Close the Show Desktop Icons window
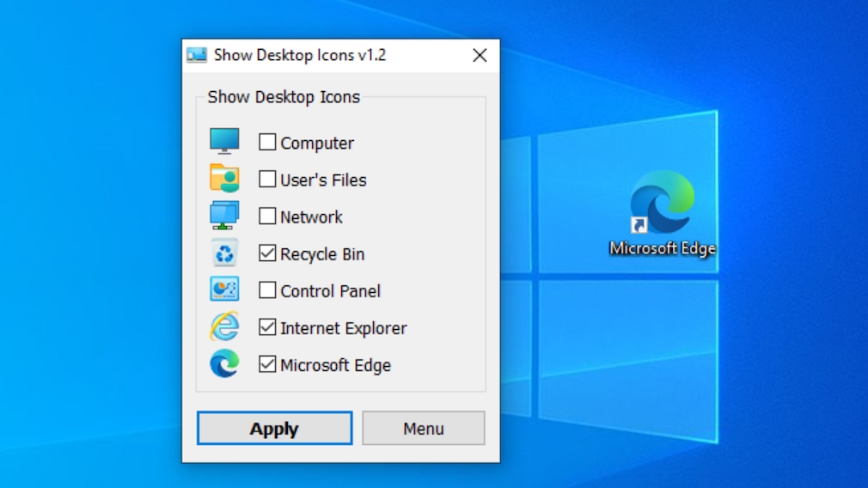The image size is (868, 488). coord(480,55)
